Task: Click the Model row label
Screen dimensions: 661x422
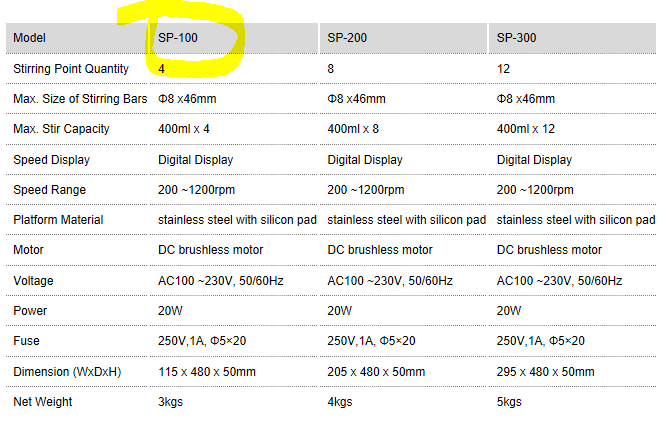Action: pyautogui.click(x=30, y=38)
